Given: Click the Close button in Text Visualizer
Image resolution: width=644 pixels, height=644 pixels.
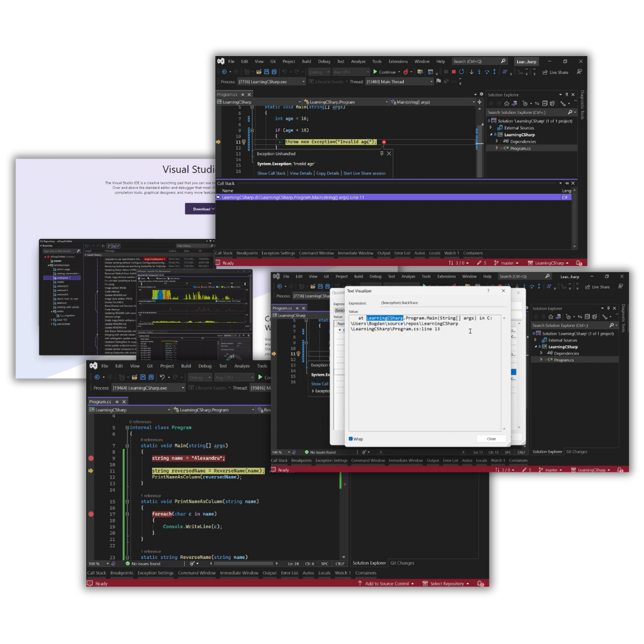Looking at the screenshot, I should pyautogui.click(x=491, y=439).
